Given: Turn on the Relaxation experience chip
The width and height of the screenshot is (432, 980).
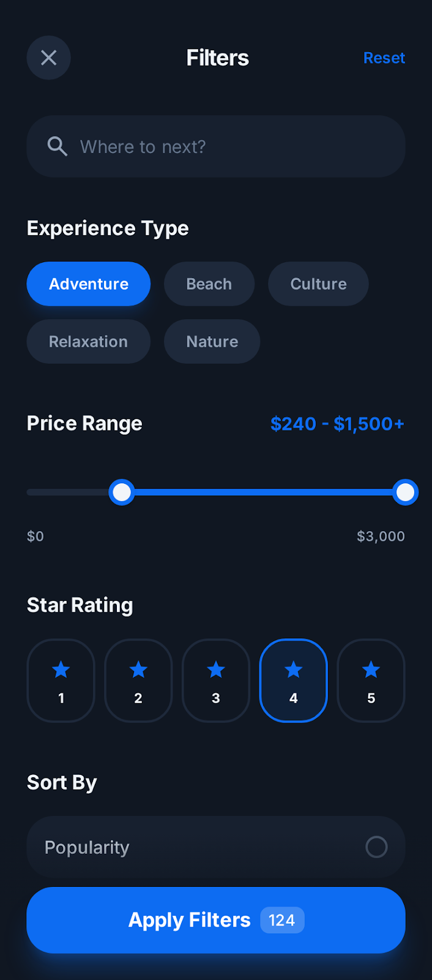Looking at the screenshot, I should pos(89,342).
